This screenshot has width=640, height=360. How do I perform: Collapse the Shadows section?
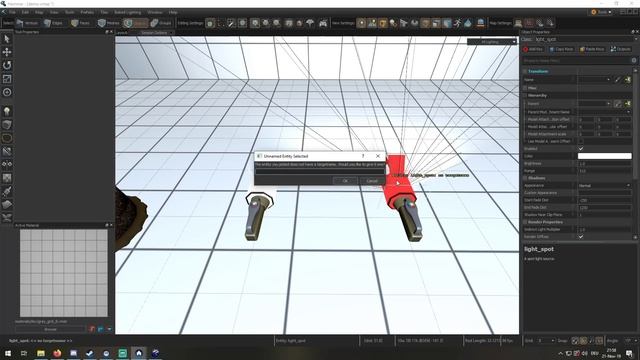[x=525, y=178]
